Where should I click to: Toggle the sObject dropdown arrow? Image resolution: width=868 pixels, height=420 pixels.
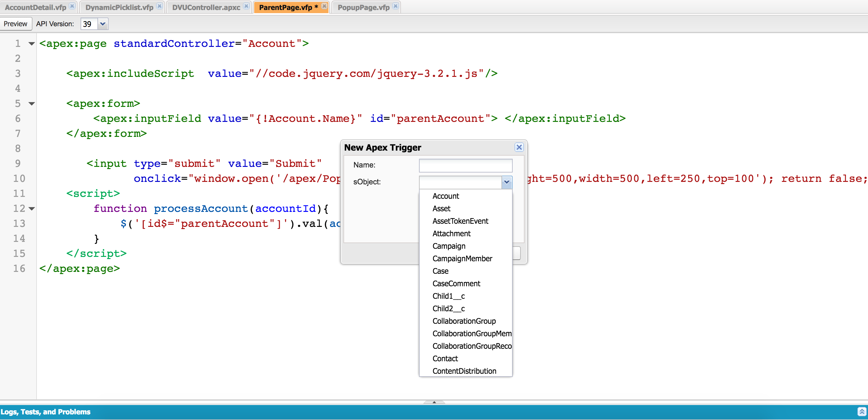click(506, 182)
